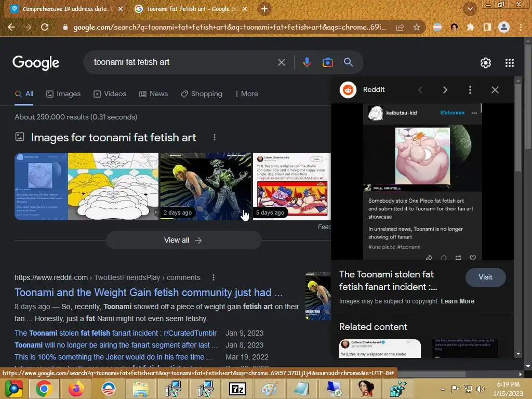532x399 pixels.
Task: Click the reddit result side thumbnail image
Action: pyautogui.click(x=318, y=296)
